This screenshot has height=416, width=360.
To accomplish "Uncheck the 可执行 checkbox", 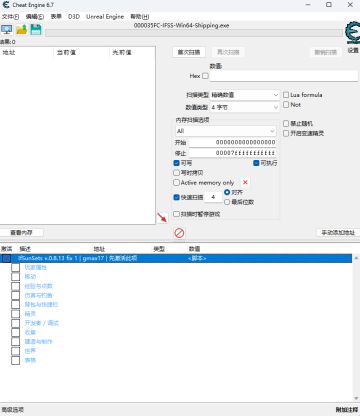I will click(x=256, y=163).
